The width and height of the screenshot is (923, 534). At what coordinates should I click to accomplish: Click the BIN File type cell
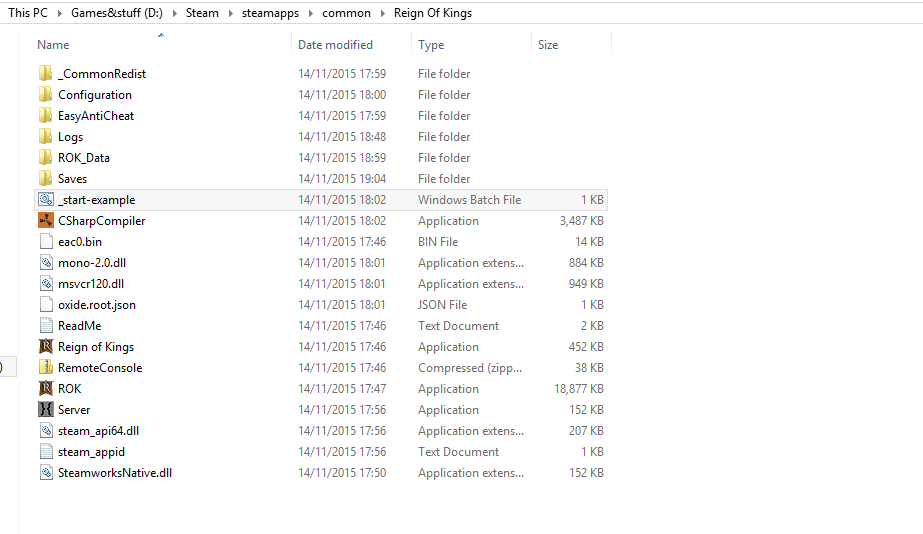(x=438, y=242)
